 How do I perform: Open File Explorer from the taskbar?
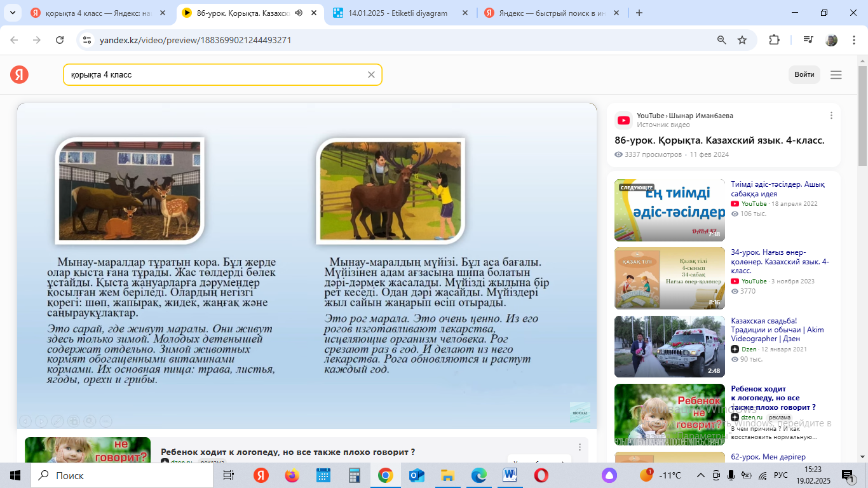[x=448, y=475]
